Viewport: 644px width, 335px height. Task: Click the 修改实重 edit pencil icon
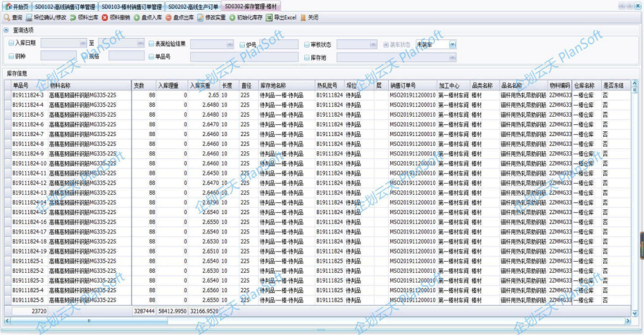[201, 18]
